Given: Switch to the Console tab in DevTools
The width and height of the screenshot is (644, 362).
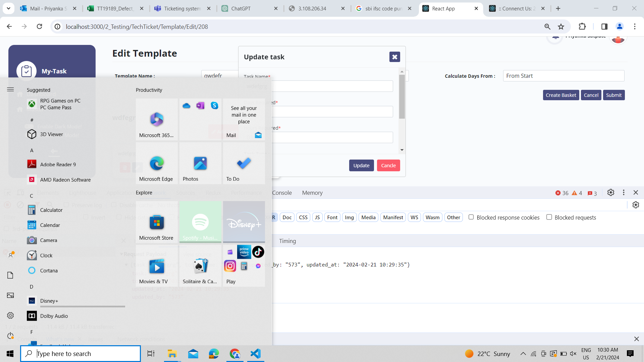Looking at the screenshot, I should coord(282,193).
